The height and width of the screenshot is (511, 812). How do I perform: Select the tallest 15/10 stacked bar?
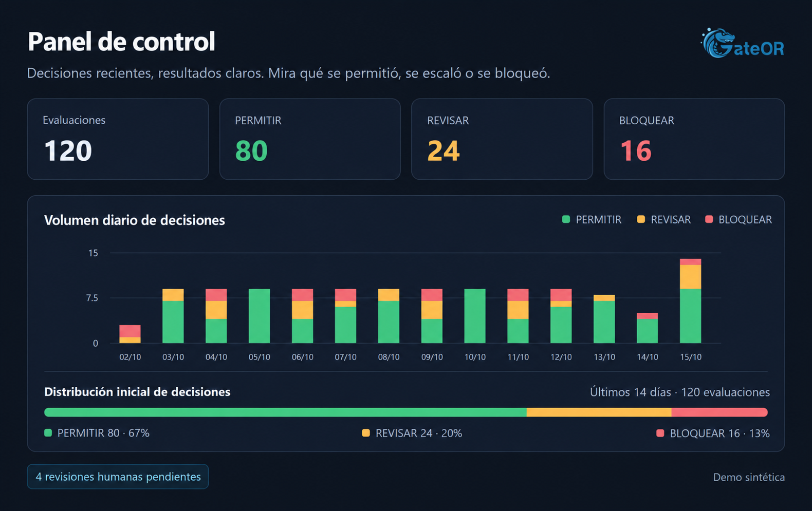tap(691, 301)
